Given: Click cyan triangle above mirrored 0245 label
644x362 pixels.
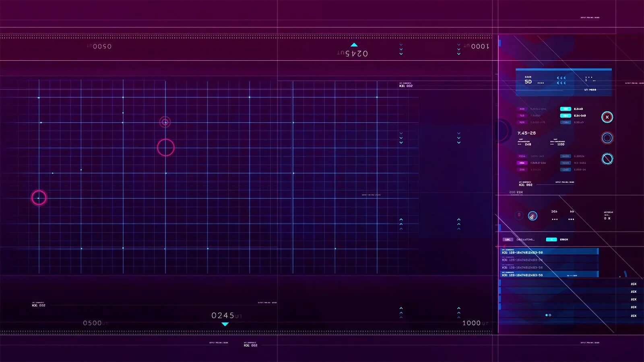Looking at the screenshot, I should pos(354,45).
